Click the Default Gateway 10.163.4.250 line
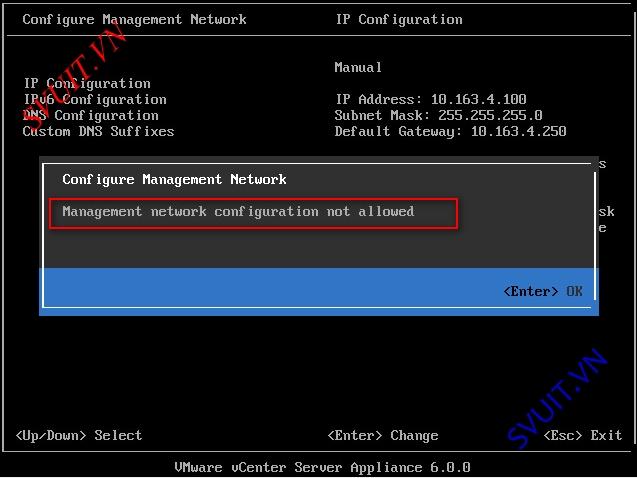 point(450,132)
